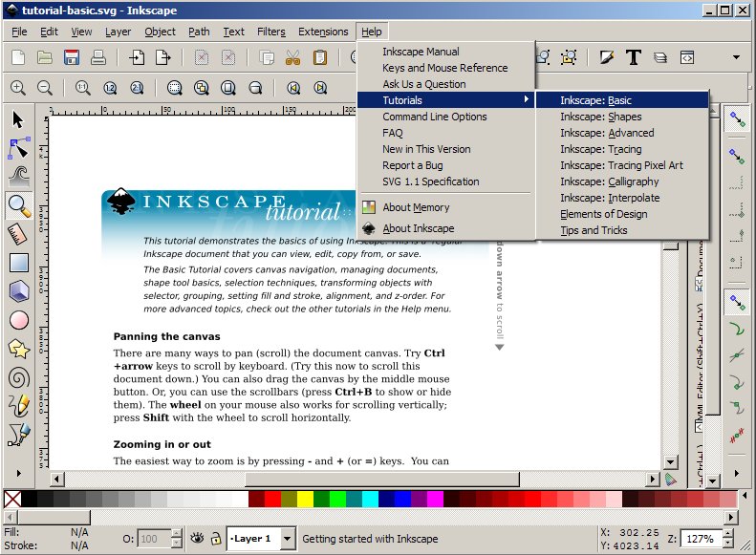This screenshot has width=756, height=555.
Task: Choose Tips and Tricks tutorial
Action: (622, 230)
